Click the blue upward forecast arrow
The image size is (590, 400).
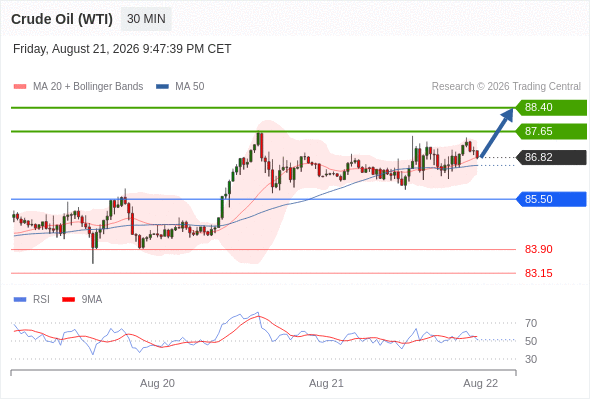click(497, 132)
